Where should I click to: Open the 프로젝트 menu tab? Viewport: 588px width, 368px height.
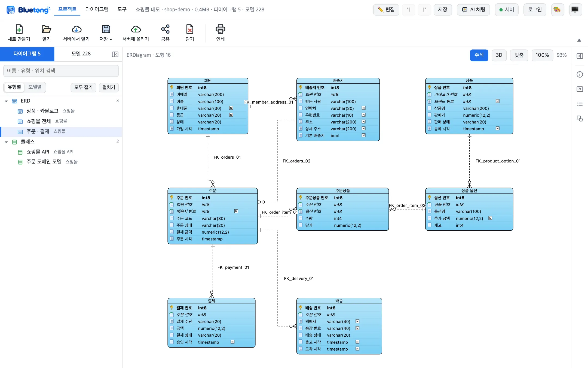67,9
